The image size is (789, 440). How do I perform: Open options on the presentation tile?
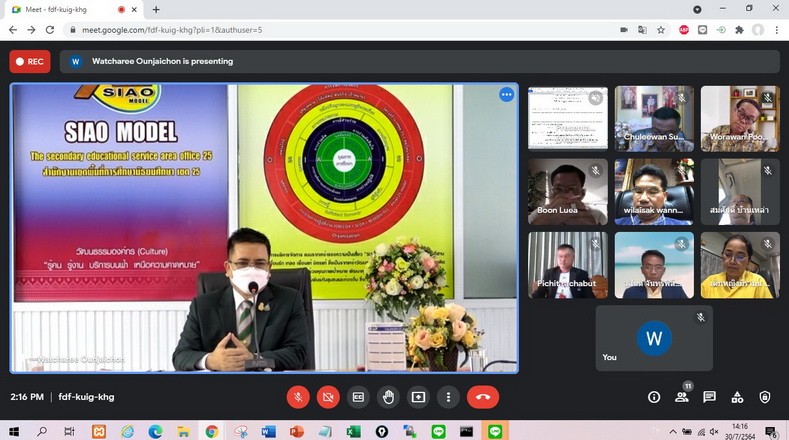click(x=506, y=95)
